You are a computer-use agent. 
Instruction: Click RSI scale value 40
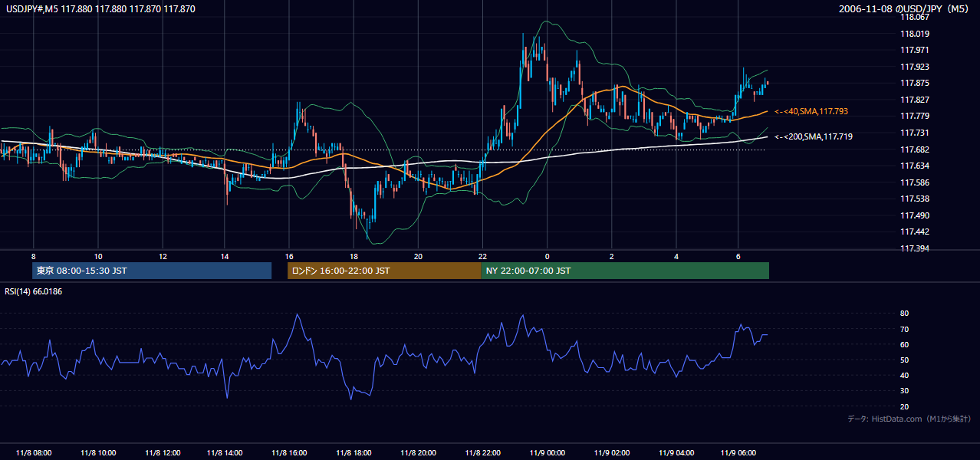pyautogui.click(x=904, y=375)
